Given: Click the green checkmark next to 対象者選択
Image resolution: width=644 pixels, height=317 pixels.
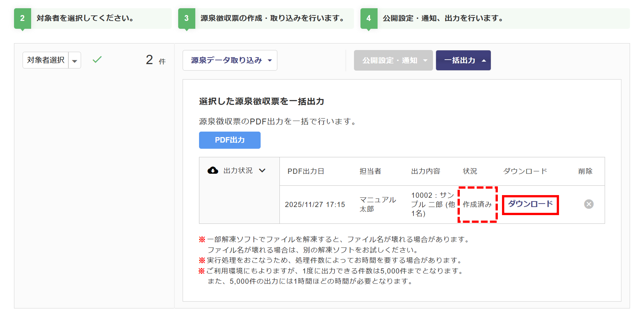Looking at the screenshot, I should [97, 60].
